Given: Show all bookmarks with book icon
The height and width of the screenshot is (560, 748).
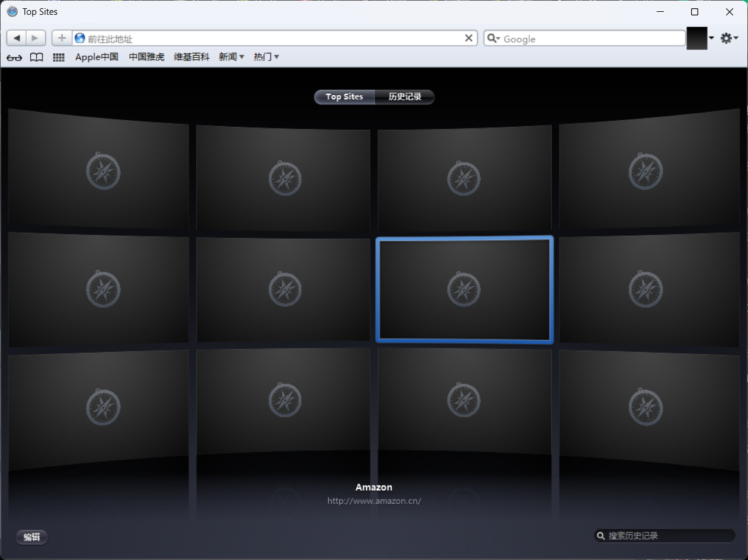Looking at the screenshot, I should click(37, 57).
